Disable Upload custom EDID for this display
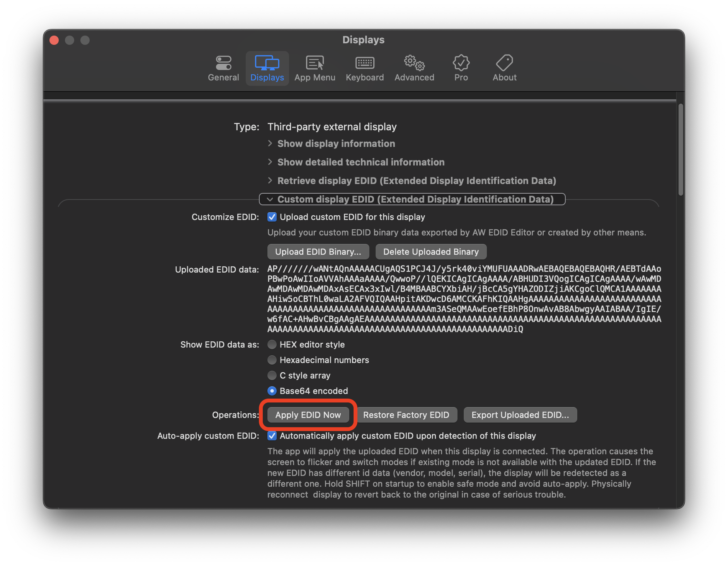Image resolution: width=728 pixels, height=566 pixels. (272, 217)
